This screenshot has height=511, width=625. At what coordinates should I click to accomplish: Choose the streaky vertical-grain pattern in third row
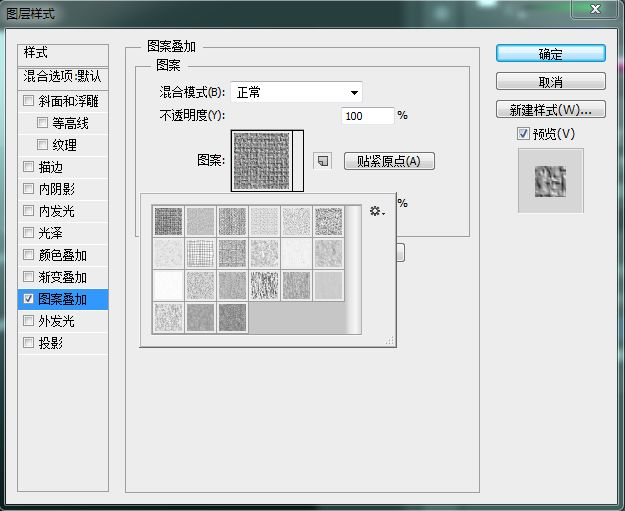click(x=264, y=285)
